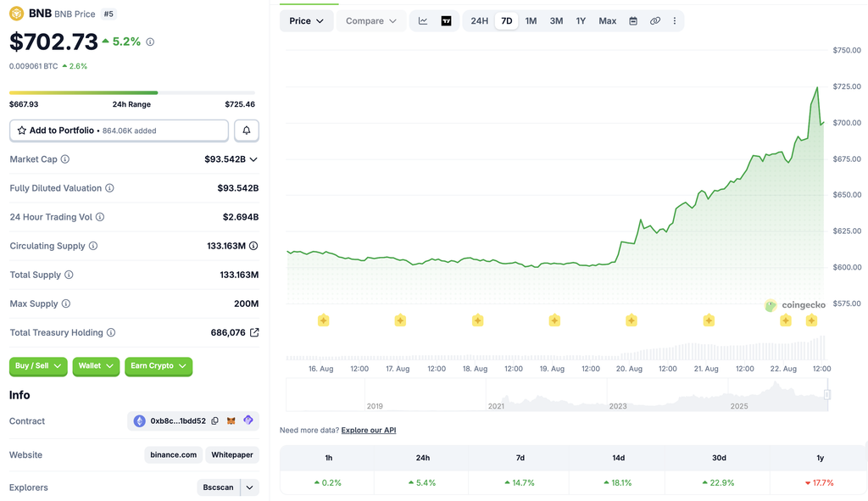The image size is (868, 501).
Task: Click the 7d change value 14.7%
Action: click(x=520, y=482)
